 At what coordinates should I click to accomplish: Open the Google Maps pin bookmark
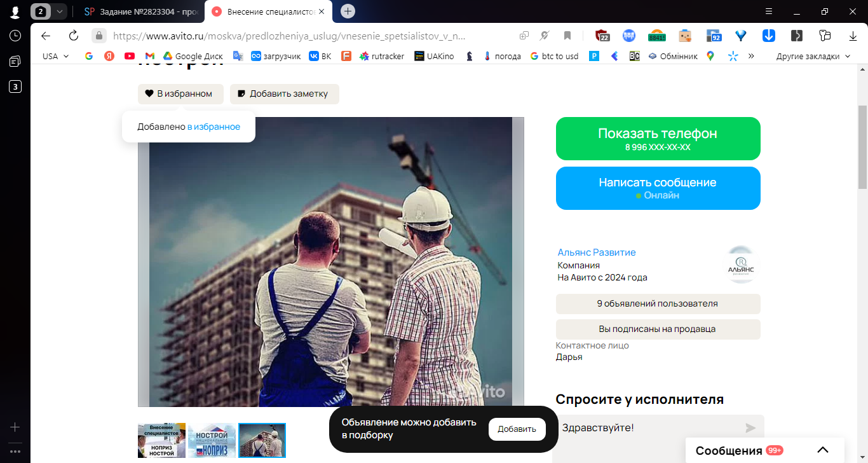710,56
